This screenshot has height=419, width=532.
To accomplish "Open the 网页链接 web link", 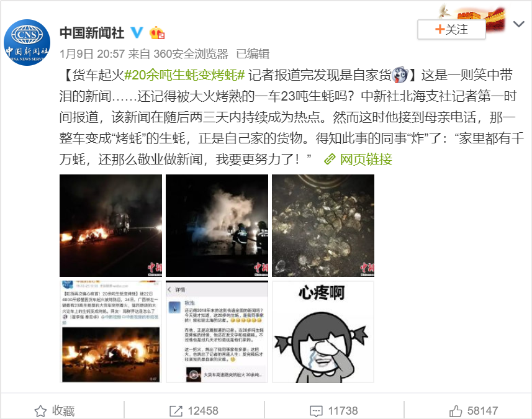I will point(358,159).
